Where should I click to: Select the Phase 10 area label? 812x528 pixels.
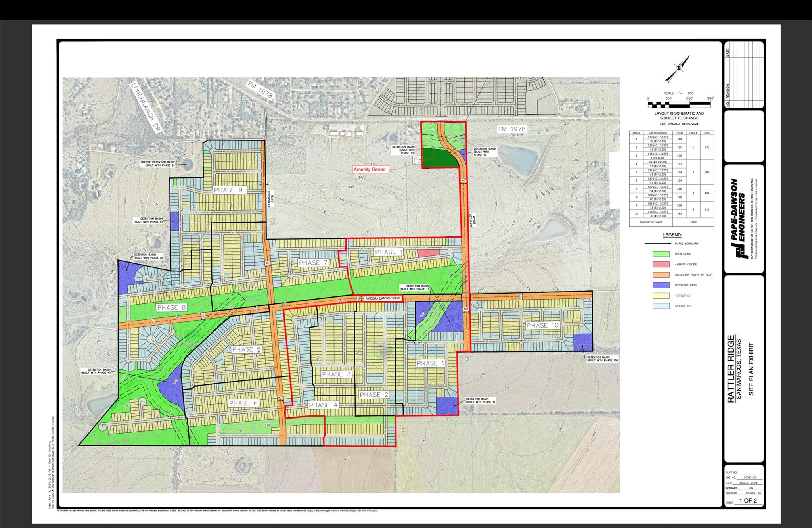(542, 325)
